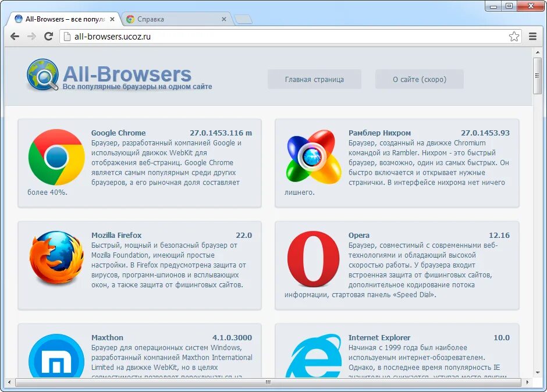Close the All-Browsers tab
The image size is (547, 392).
click(x=112, y=19)
